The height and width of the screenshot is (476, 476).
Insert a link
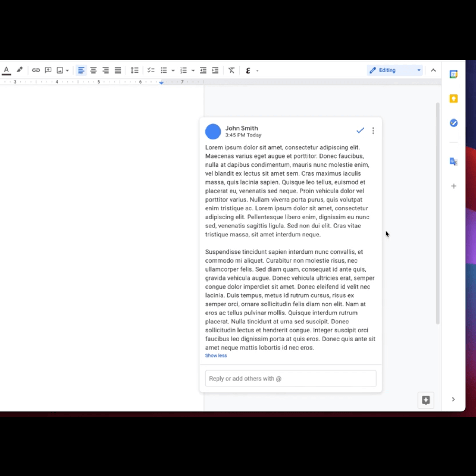coord(36,70)
